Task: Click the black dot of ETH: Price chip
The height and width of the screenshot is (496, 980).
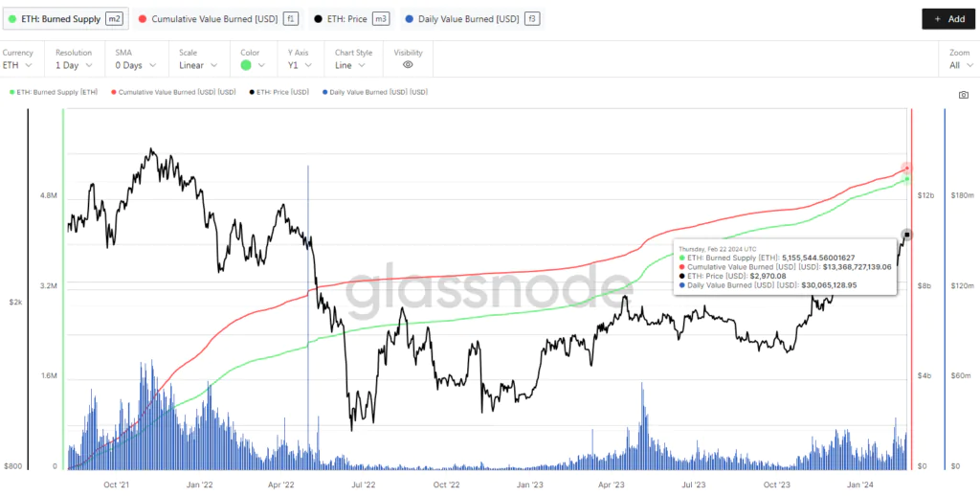Action: point(318,18)
